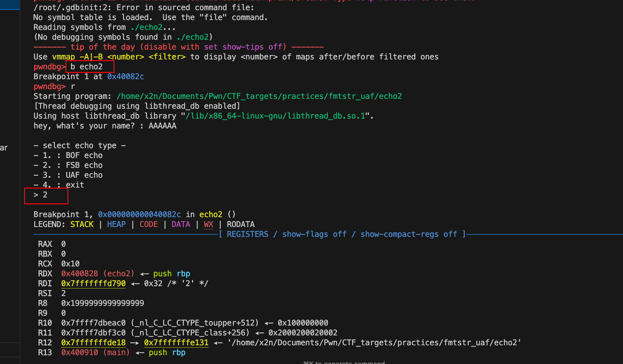Click the blue breakpoint address 0x40082c
Viewport: 623px width, 364px height.
pyautogui.click(x=125, y=77)
